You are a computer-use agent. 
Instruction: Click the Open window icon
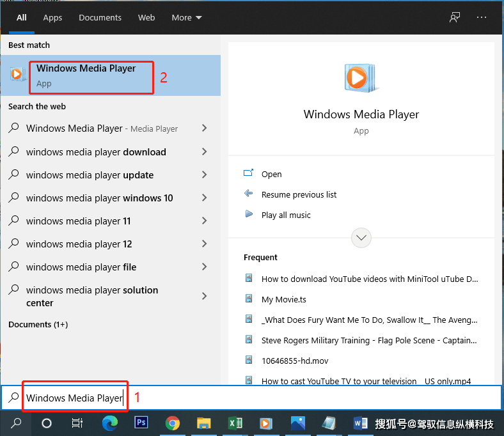[x=248, y=173]
